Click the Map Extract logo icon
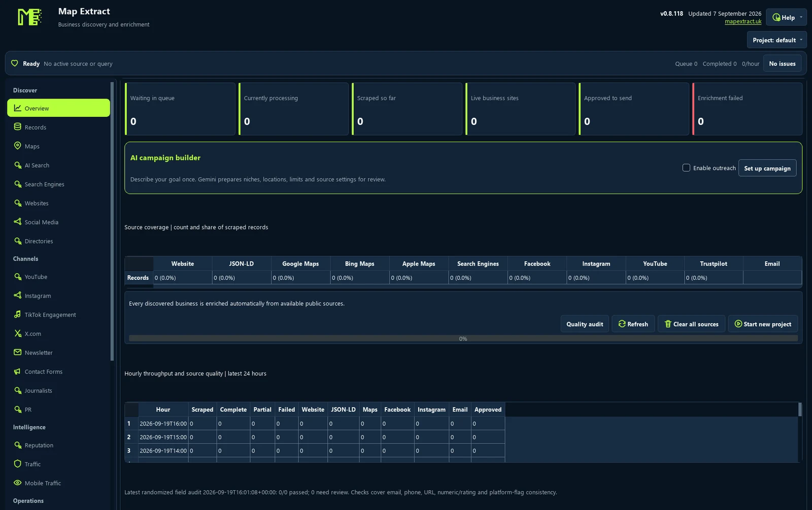The image size is (812, 510). point(29,17)
